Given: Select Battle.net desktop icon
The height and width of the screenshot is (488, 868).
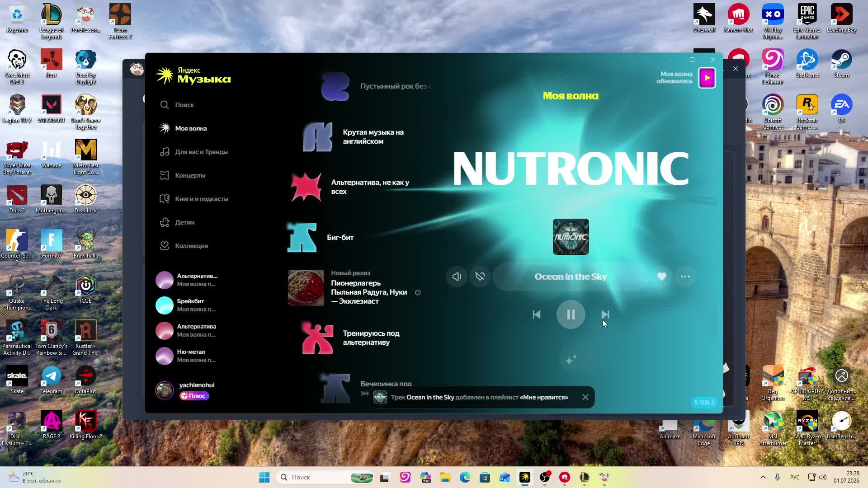Looking at the screenshot, I should click(x=807, y=64).
